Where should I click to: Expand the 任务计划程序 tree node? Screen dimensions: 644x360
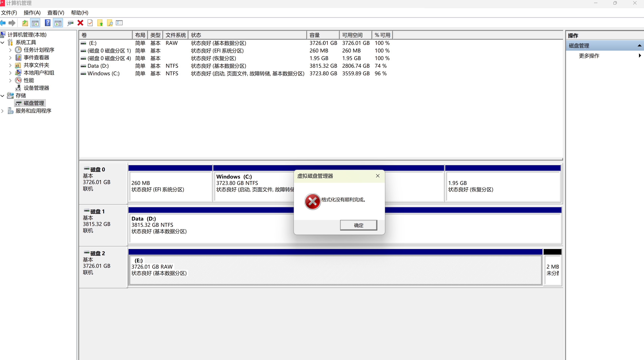(10, 50)
